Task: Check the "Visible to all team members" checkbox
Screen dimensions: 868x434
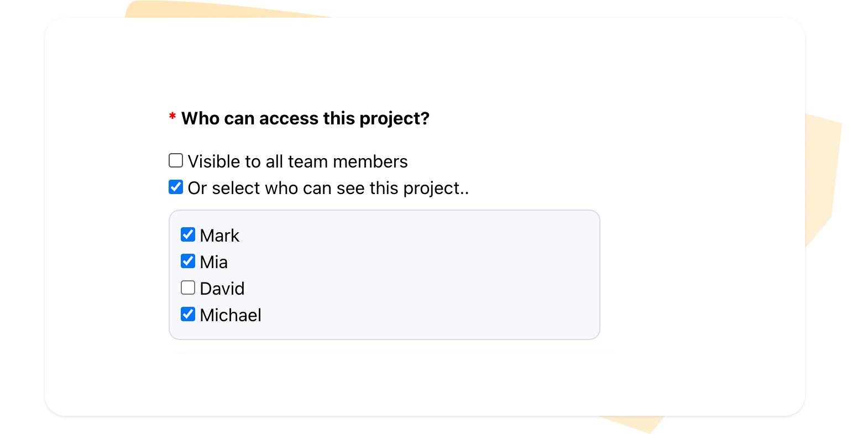Action: tap(176, 161)
